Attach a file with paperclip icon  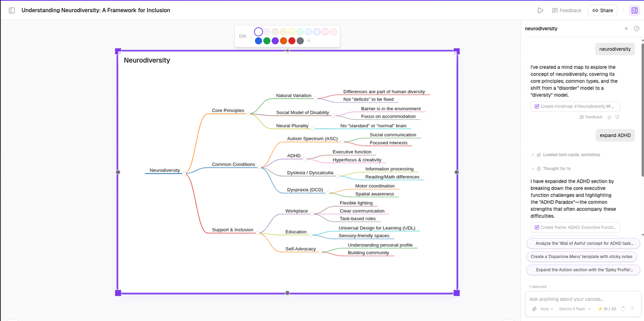tap(534, 309)
